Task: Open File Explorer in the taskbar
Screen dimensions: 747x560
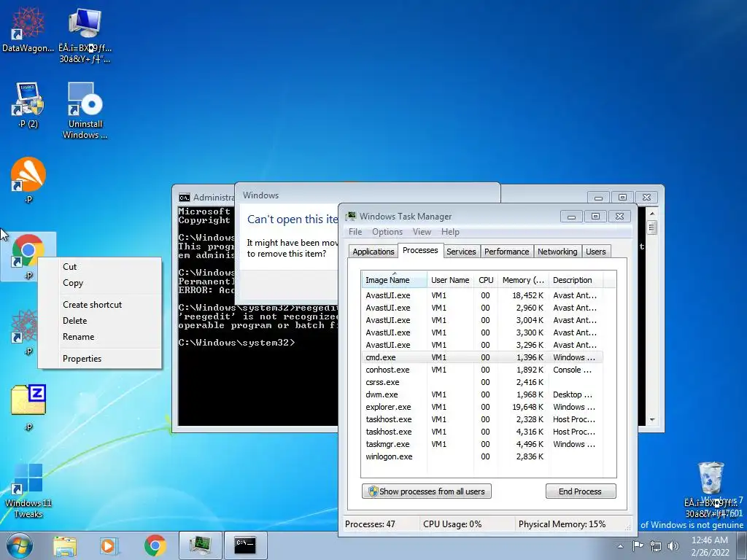Action: 65,546
